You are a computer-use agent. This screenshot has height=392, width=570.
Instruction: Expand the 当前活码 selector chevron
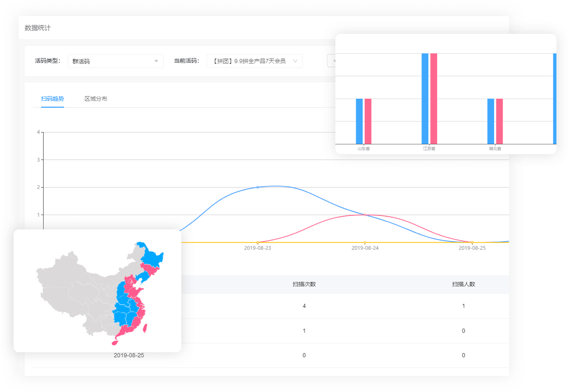295,61
